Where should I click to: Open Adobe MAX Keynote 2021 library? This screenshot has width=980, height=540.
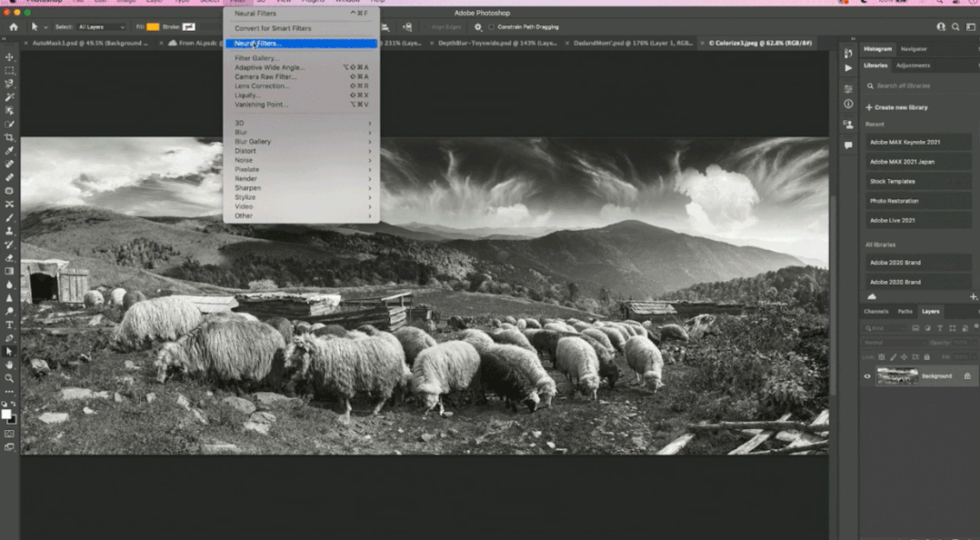pos(919,142)
